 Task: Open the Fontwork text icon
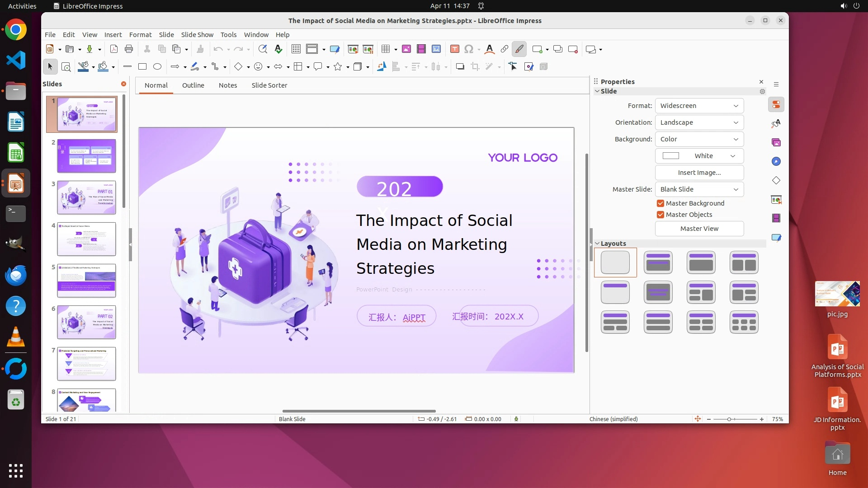tap(489, 49)
